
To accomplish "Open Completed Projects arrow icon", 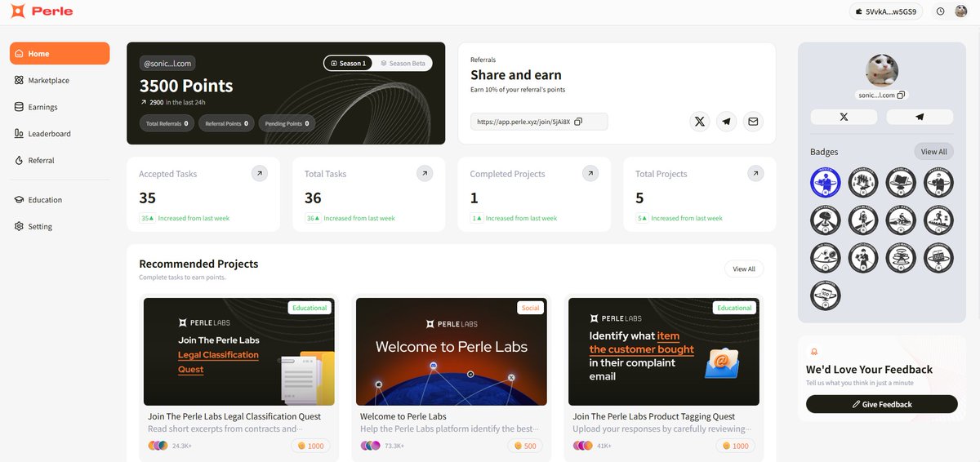I will [590, 173].
